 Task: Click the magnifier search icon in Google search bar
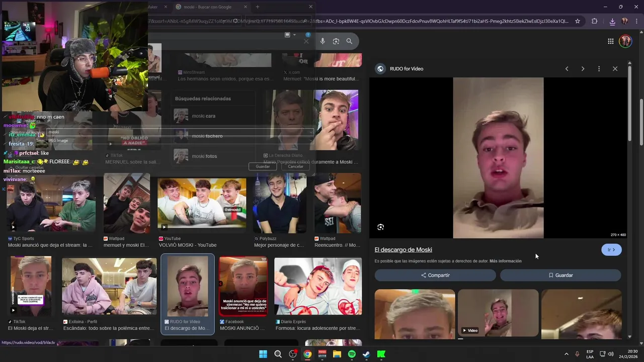tap(349, 41)
